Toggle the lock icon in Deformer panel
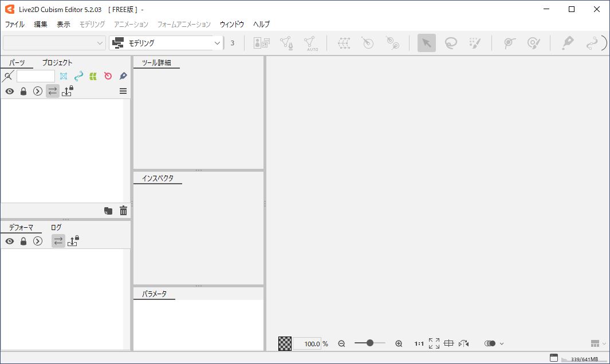Viewport: 610px width, 364px height. click(x=23, y=241)
